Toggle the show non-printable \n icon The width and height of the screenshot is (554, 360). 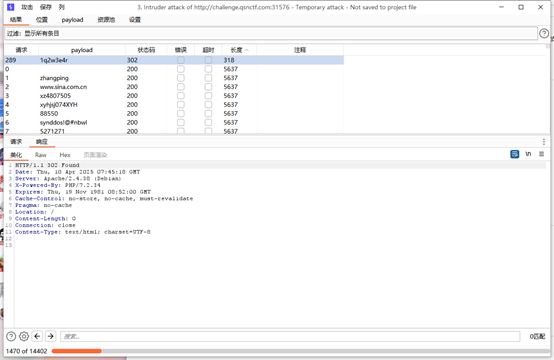528,154
